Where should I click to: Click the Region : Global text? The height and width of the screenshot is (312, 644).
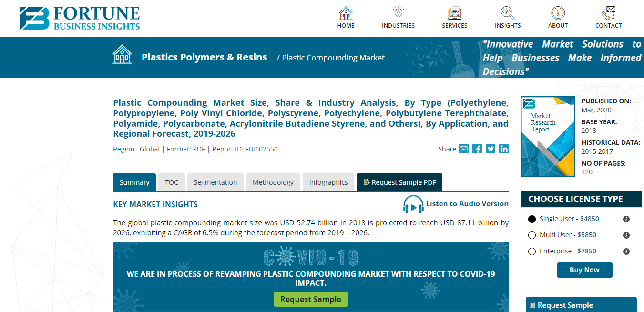tap(136, 149)
